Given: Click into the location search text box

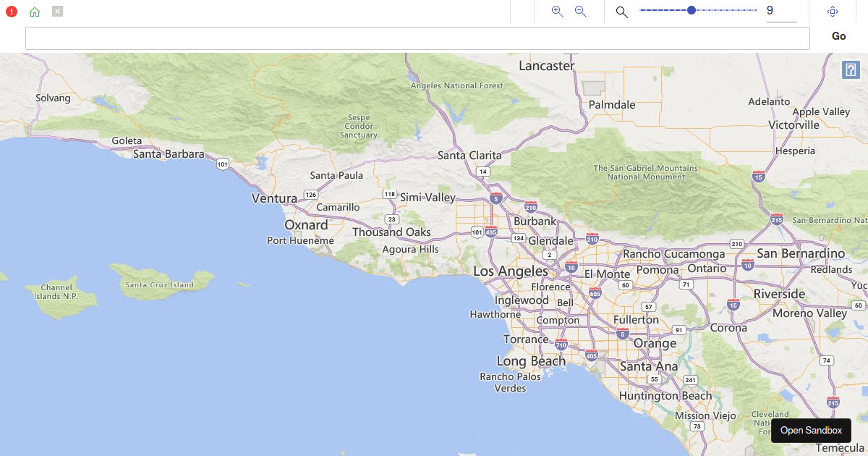Looking at the screenshot, I should [x=417, y=38].
